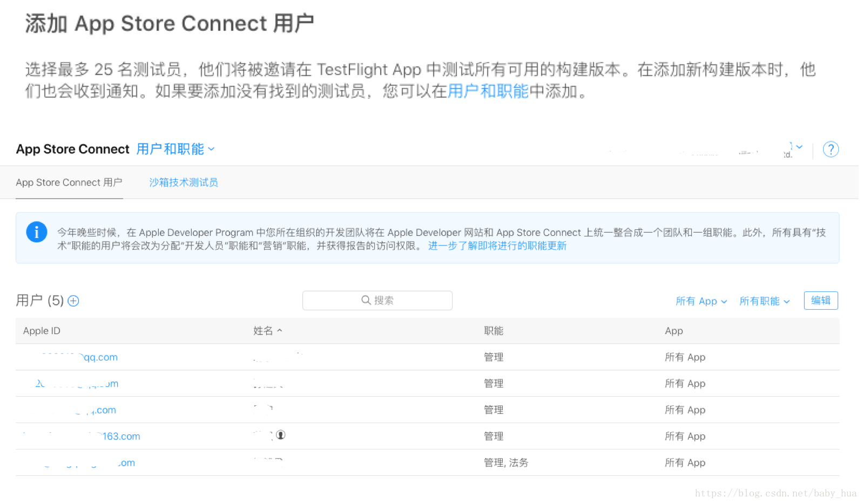
Task: Click the 用户 (5) heading
Action: (x=40, y=301)
